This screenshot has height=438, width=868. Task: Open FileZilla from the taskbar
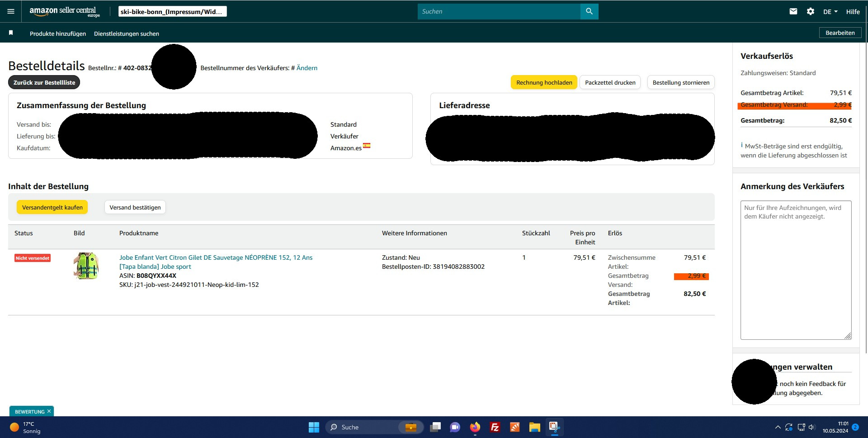click(495, 427)
